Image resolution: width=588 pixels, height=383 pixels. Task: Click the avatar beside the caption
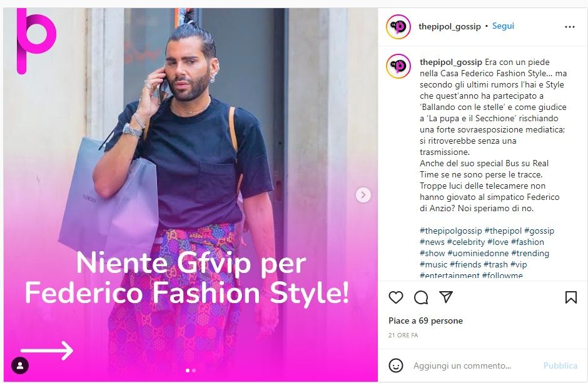398,66
